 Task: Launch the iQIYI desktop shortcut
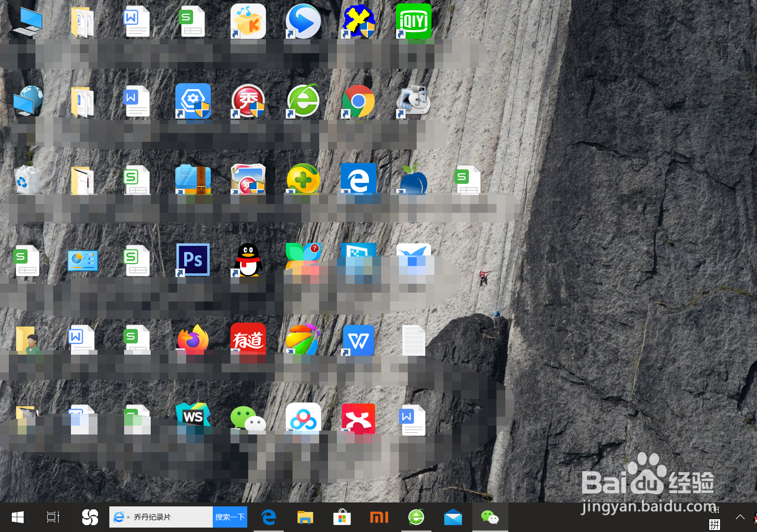pos(414,21)
